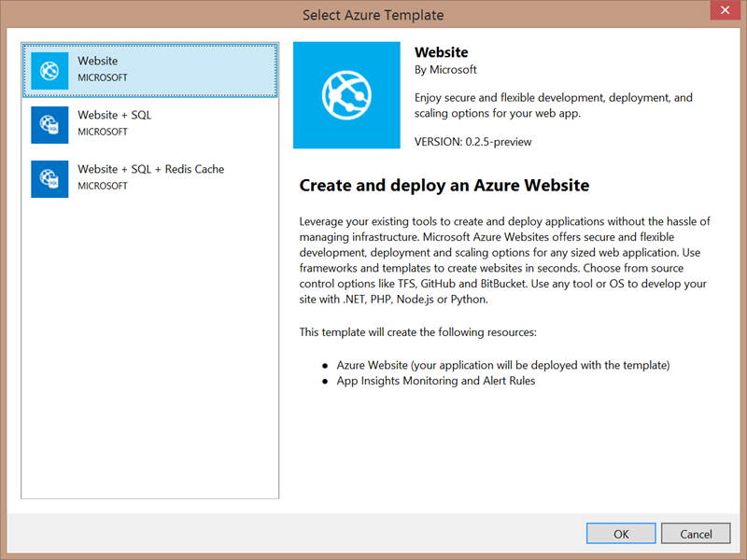Click the 'By Microsoft' publisher text
Viewport: 747px width, 560px height.
click(x=445, y=70)
